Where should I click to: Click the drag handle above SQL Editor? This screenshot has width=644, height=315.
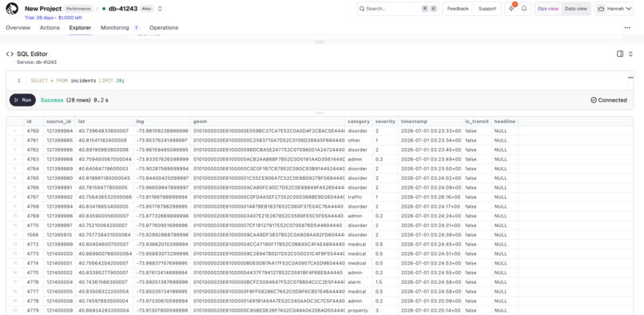[320, 42]
